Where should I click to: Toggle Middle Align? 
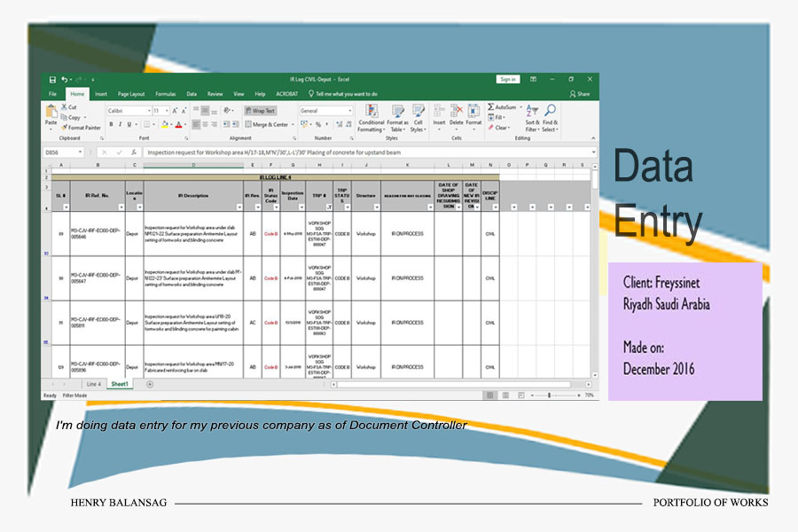click(205, 111)
